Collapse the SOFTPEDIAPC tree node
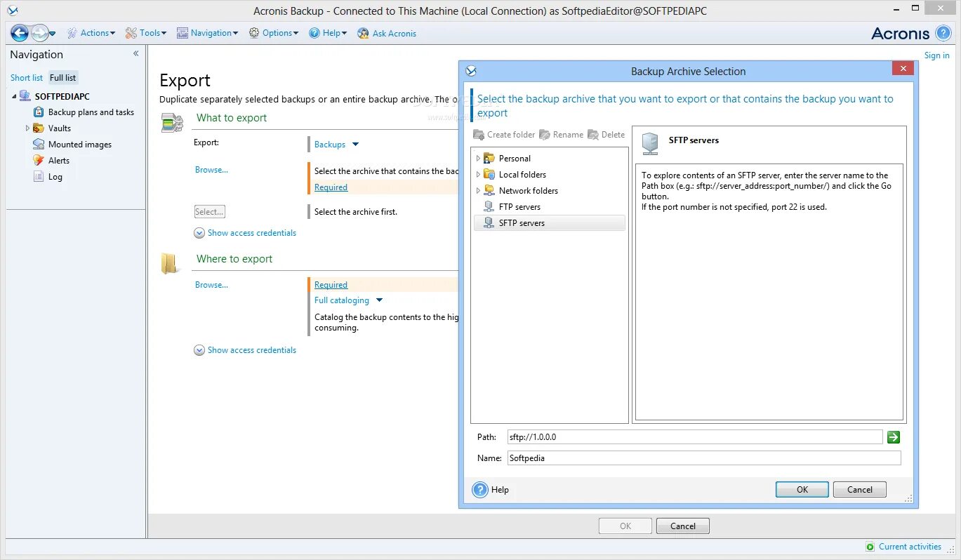The image size is (961, 560). (x=14, y=97)
